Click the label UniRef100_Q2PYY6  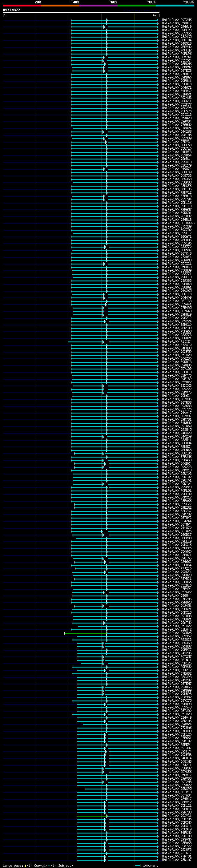coord(177,375)
